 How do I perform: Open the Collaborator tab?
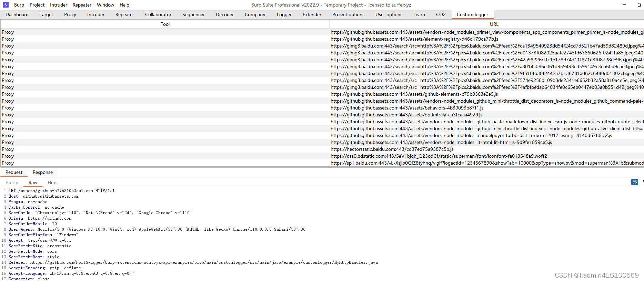(x=158, y=14)
